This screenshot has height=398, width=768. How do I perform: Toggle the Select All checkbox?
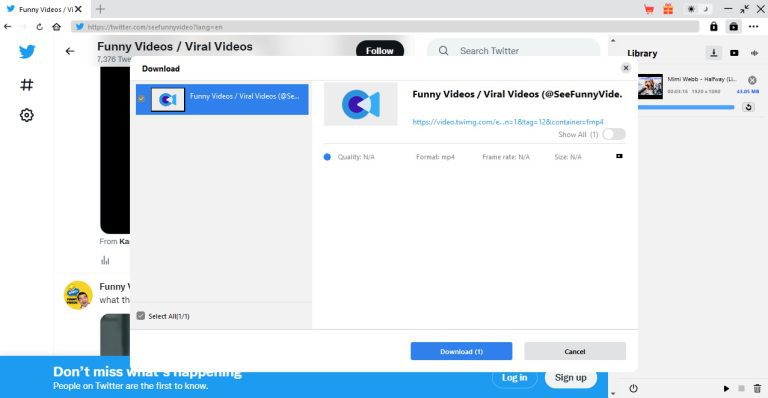click(x=141, y=316)
